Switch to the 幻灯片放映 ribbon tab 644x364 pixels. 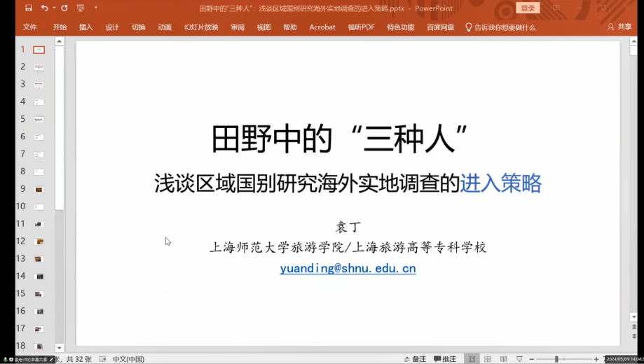click(x=201, y=27)
